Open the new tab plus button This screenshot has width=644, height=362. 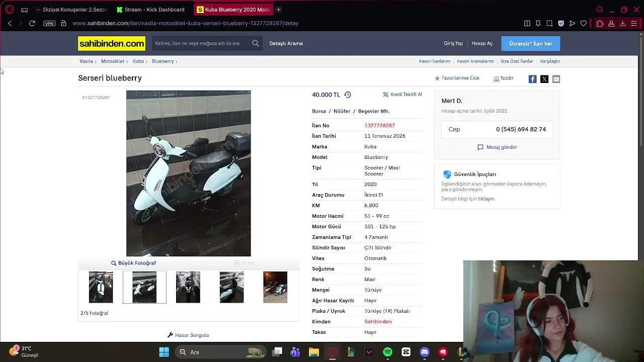point(278,10)
